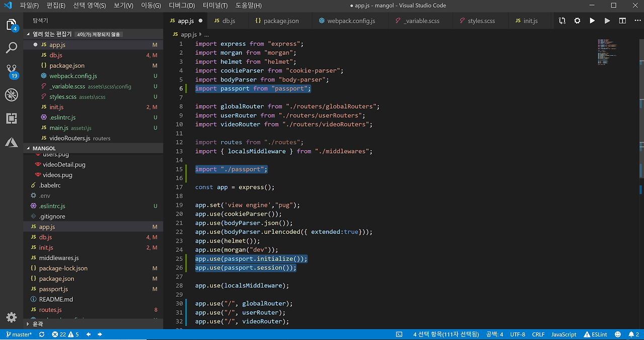Change the file encoding UTF-8
The height and width of the screenshot is (340, 644).
tap(517, 334)
